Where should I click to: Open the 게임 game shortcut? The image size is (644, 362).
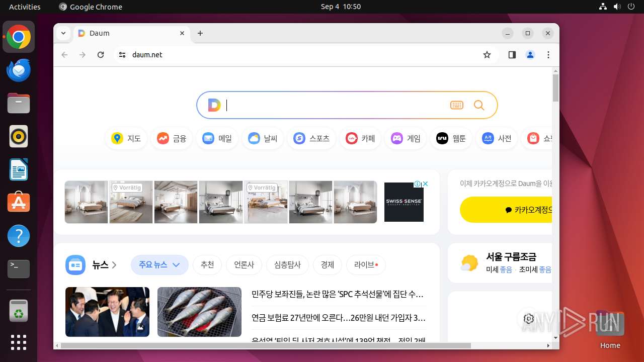[x=406, y=138]
